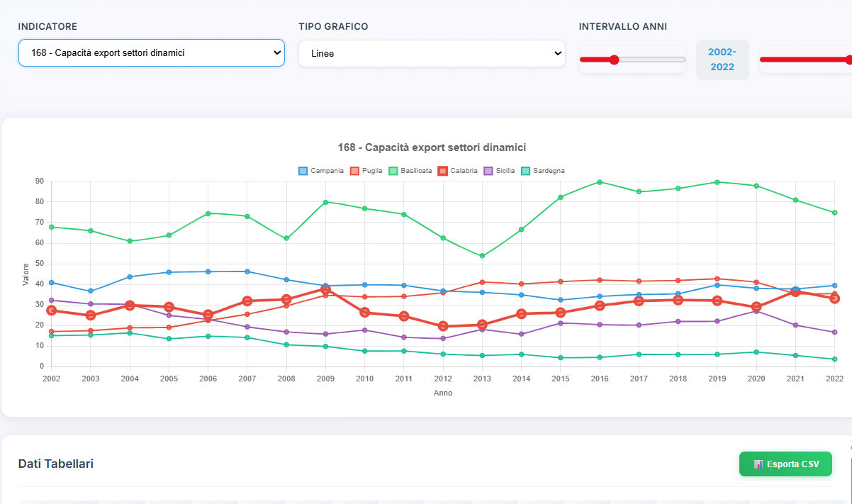The image size is (852, 504).
Task: Hide the Calabria series via the legend
Action: tap(458, 171)
